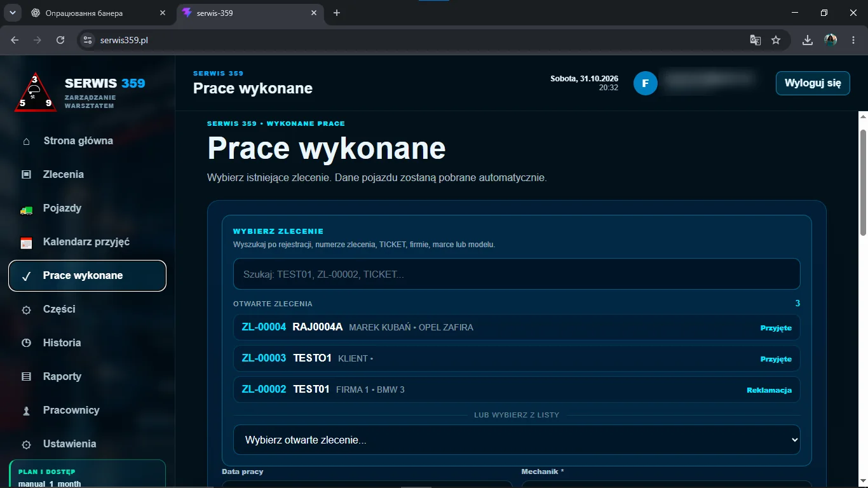Reload the serwis359.pl page
The height and width of the screenshot is (488, 868).
[x=60, y=40]
